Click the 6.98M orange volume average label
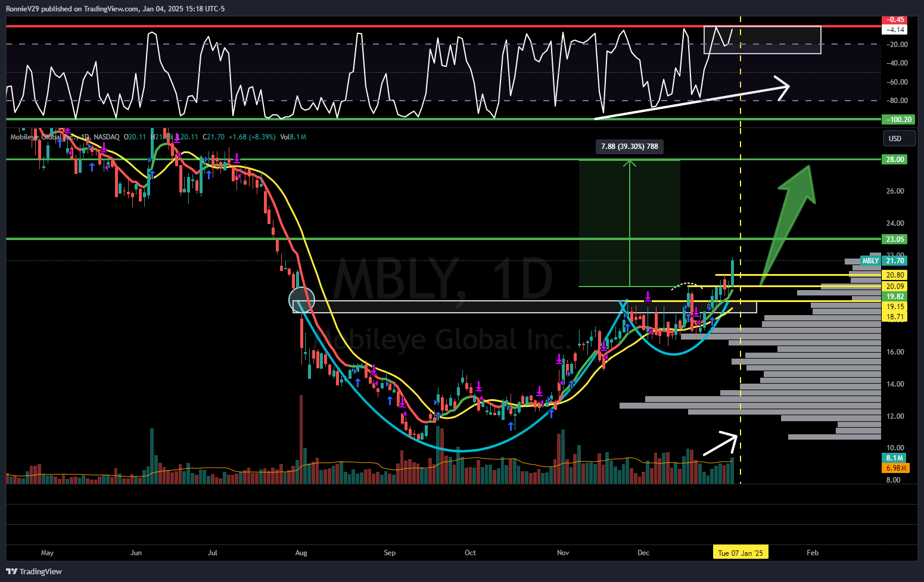Viewport: 924px width, 582px height. coord(895,468)
